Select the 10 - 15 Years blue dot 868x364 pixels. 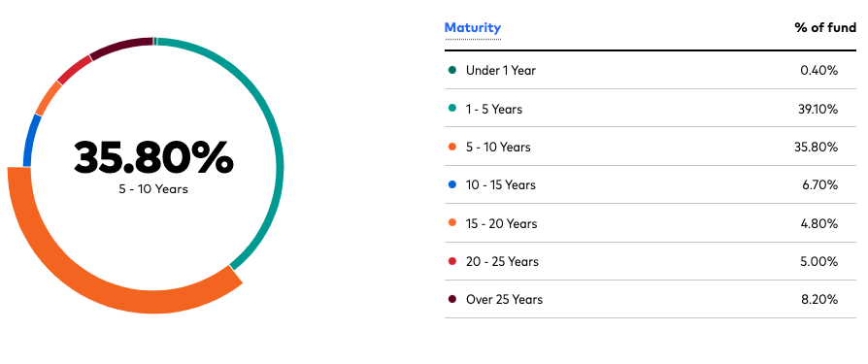pos(452,184)
